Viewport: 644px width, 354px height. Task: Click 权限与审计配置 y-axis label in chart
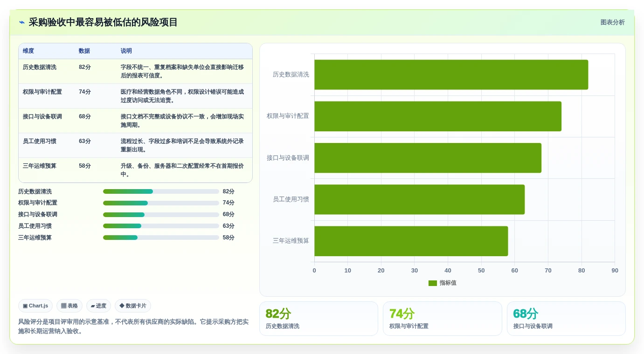288,116
